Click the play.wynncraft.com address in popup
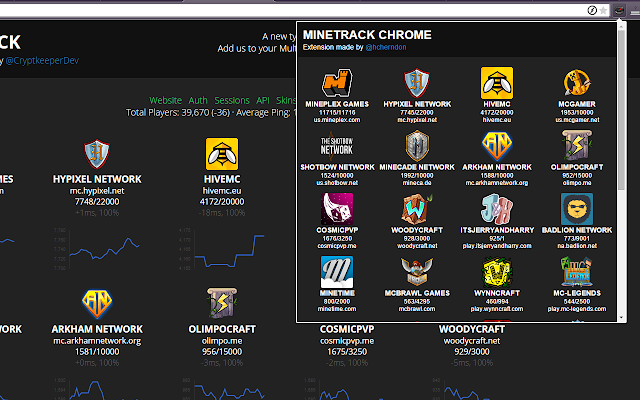 pos(497,309)
